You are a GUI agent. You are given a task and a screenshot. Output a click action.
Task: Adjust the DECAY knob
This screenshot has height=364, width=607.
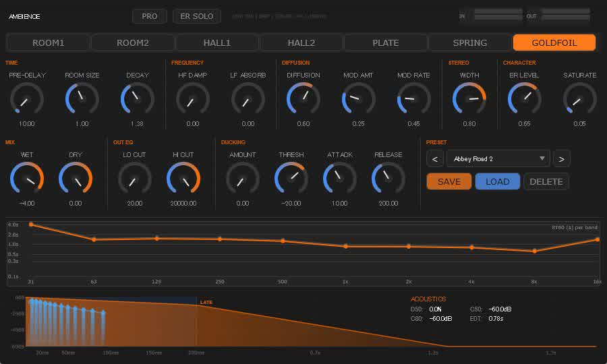pos(138,98)
